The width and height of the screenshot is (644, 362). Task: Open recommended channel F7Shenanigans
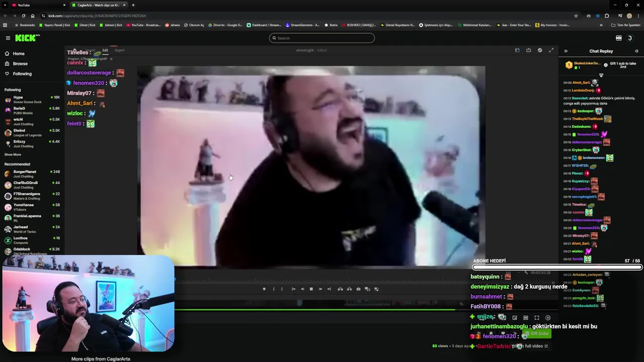click(32, 196)
